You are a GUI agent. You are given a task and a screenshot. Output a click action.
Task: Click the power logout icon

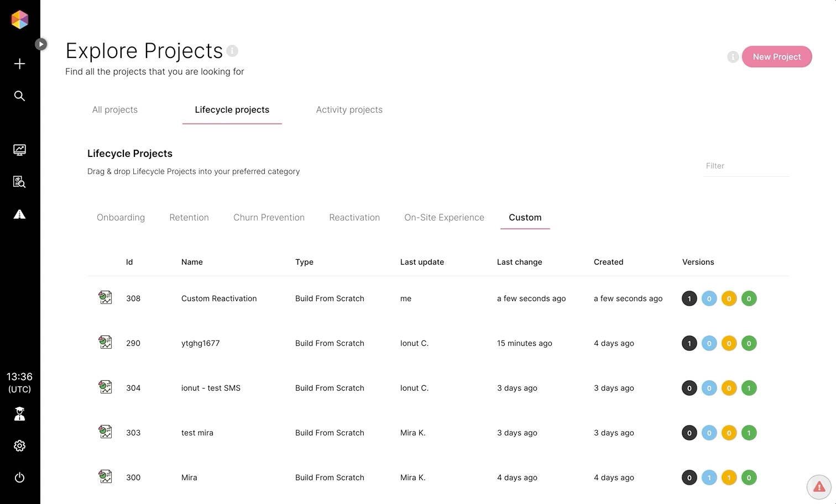(19, 477)
